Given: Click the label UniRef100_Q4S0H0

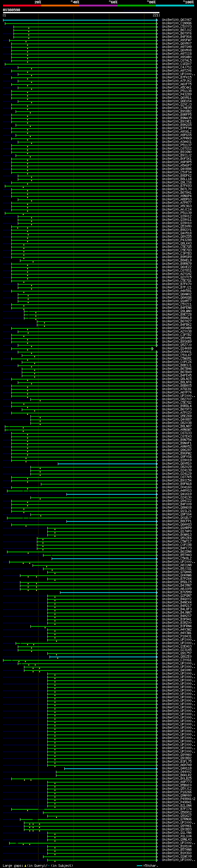Looking at the screenshot, I should click(x=176, y=670).
